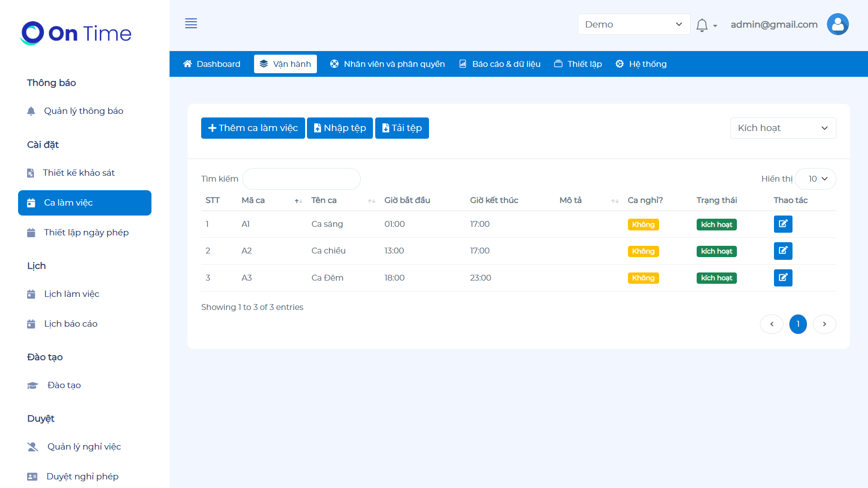Click edit icon for Ca sáng row
868x488 pixels.
coord(783,224)
